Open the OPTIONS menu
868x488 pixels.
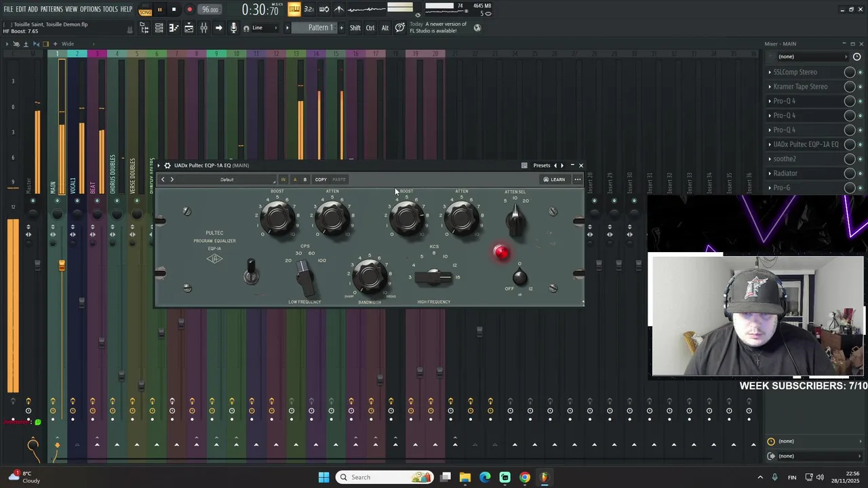[90, 9]
